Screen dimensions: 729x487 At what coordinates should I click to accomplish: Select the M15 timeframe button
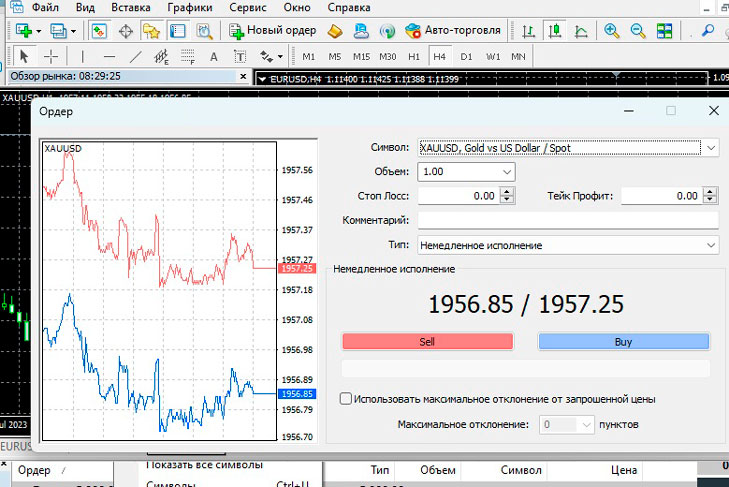[x=361, y=56]
